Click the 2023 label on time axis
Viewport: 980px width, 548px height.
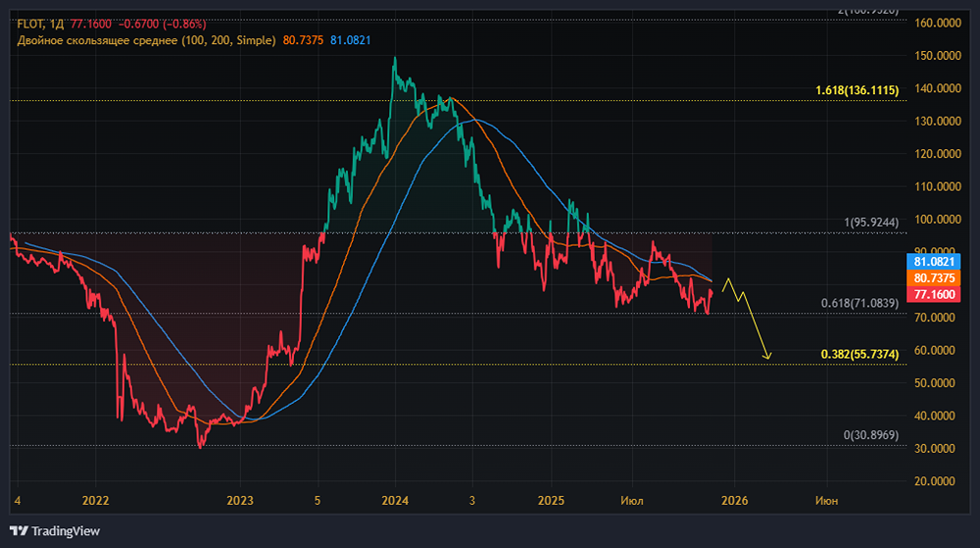(x=240, y=501)
